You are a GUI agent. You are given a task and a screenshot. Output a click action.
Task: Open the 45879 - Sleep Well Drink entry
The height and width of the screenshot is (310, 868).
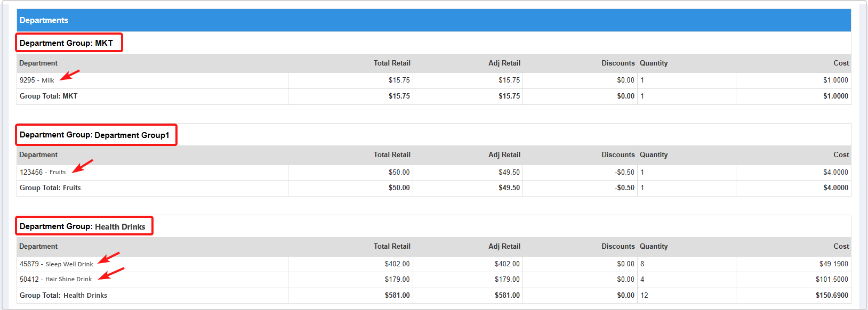pyautogui.click(x=56, y=264)
